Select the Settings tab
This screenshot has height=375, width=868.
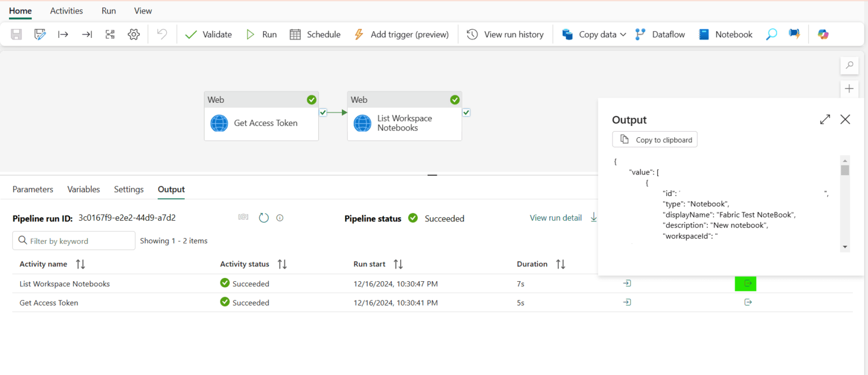129,189
